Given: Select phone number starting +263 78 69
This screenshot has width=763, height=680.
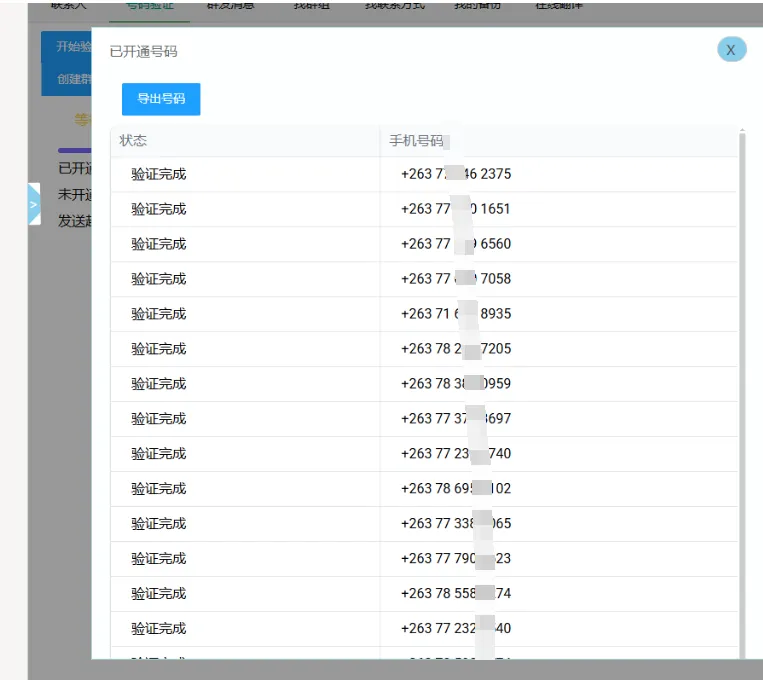Looking at the screenshot, I should click(x=456, y=489).
